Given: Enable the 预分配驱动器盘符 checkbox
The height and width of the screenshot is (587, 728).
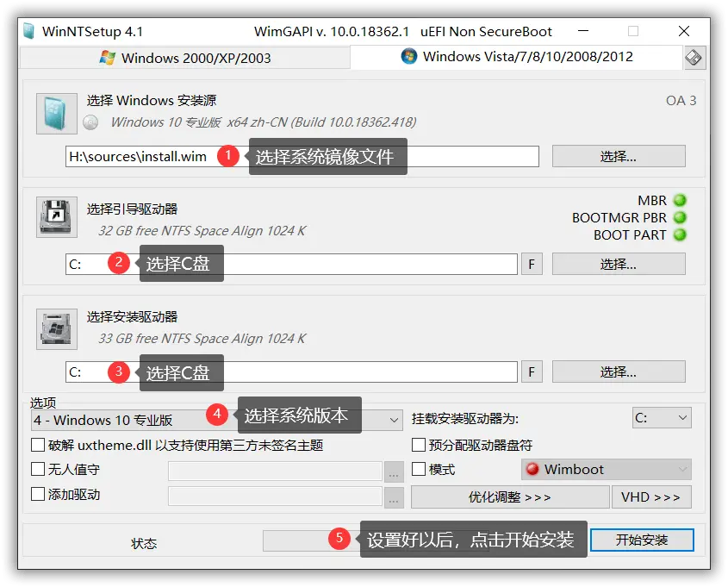Looking at the screenshot, I should (x=419, y=446).
